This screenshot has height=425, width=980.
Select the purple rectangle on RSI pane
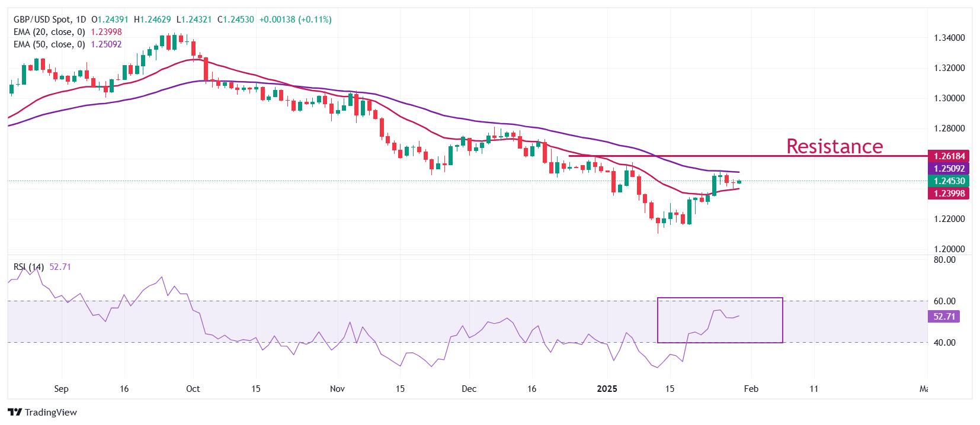click(x=720, y=320)
